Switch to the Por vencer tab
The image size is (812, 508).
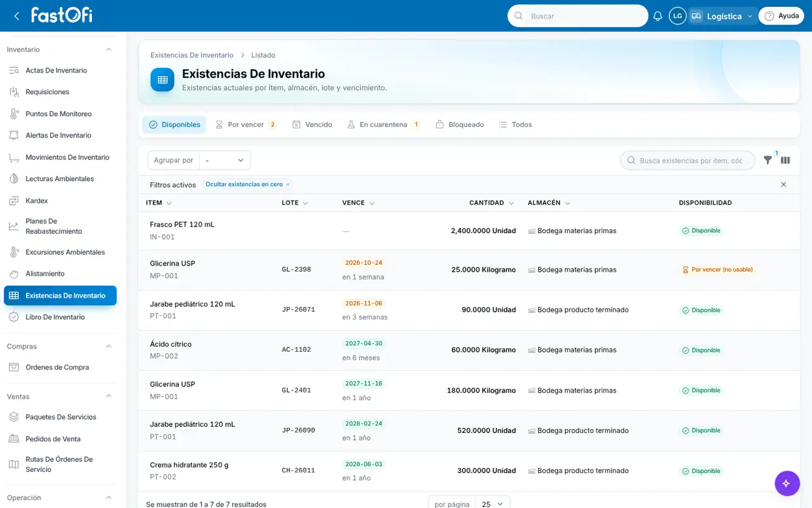(246, 124)
